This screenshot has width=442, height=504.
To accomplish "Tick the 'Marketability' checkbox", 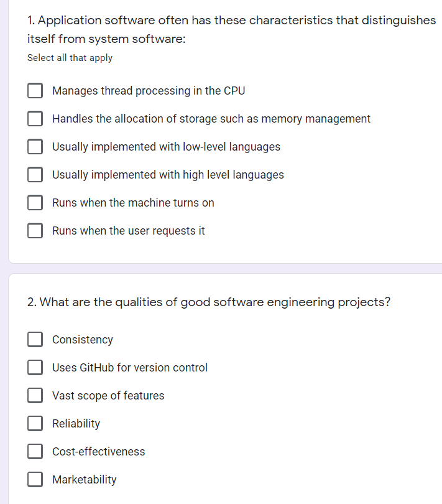I will point(35,479).
